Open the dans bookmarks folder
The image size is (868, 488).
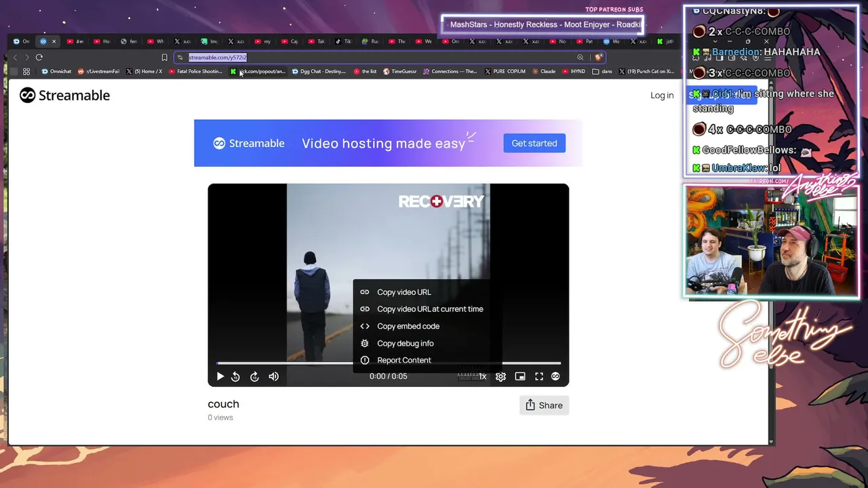[602, 71]
